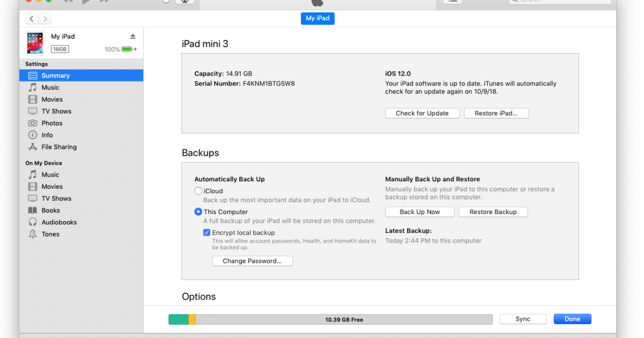Open Audiobooks under On My Device

coord(59,222)
